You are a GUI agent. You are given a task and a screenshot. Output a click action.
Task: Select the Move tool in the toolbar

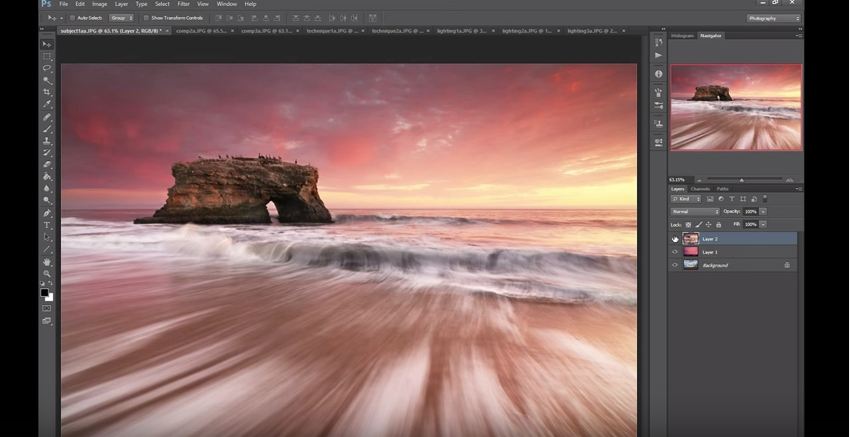pos(47,44)
